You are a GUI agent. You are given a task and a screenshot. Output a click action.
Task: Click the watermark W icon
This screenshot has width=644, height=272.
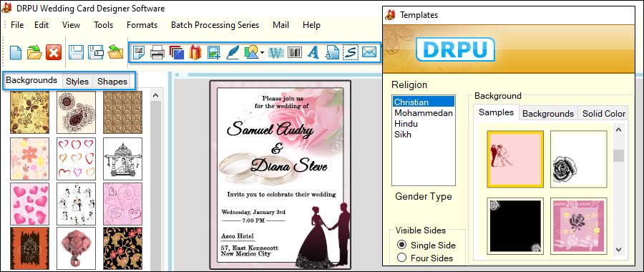[x=276, y=52]
